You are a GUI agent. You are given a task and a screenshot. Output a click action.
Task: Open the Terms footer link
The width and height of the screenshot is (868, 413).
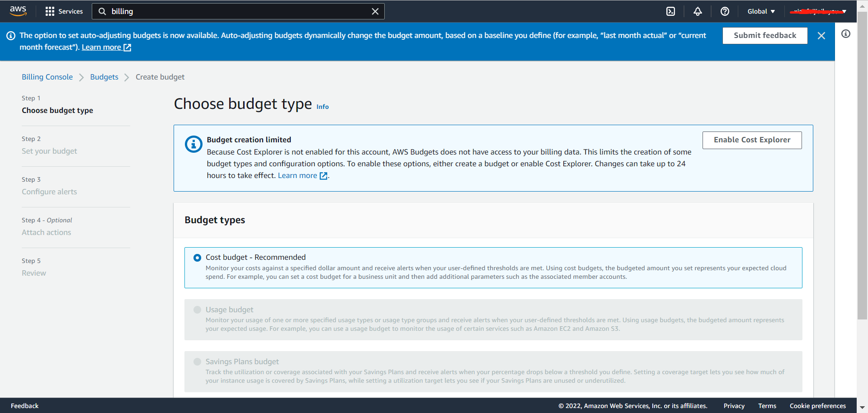tap(767, 406)
